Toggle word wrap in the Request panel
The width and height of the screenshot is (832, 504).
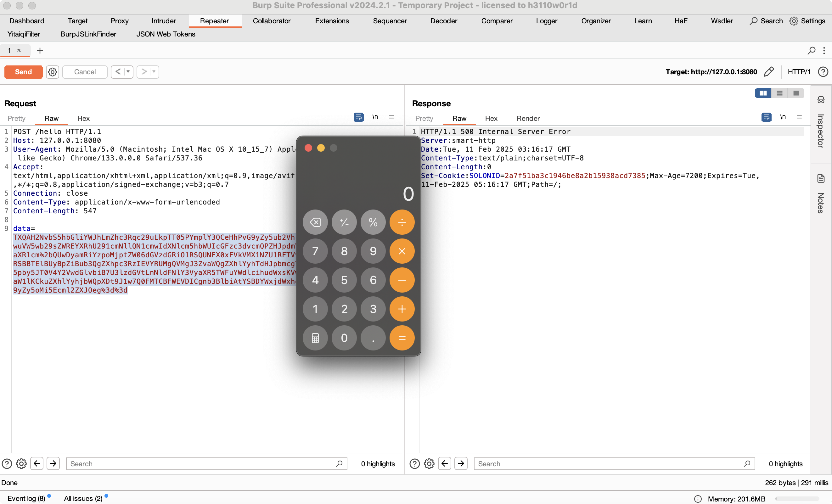[358, 117]
